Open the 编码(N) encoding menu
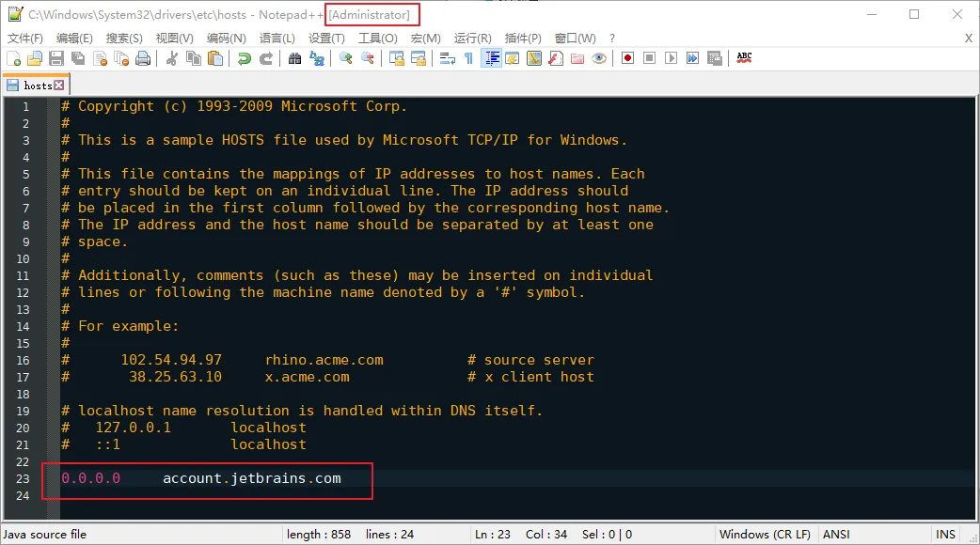This screenshot has height=545, width=980. pos(226,39)
